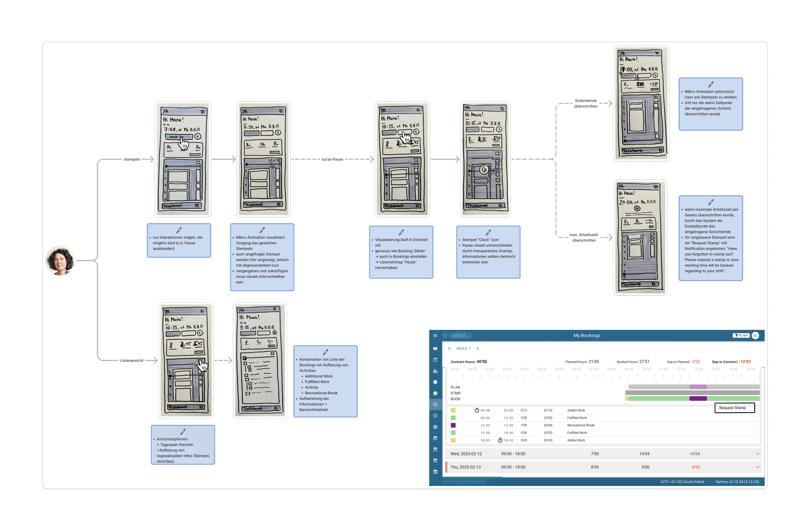Click the pencil icon on the Schichtende note

[x=711, y=84]
